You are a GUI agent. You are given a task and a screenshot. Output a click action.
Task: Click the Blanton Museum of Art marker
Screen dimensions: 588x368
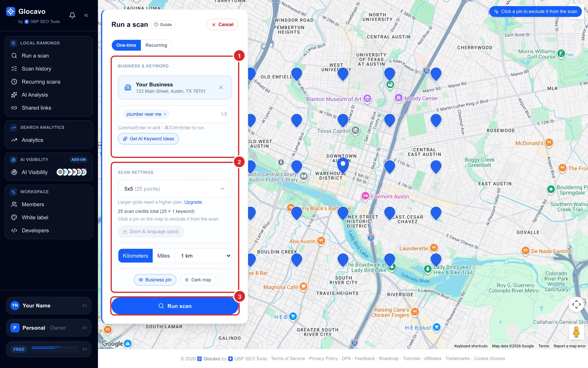pos(367,98)
